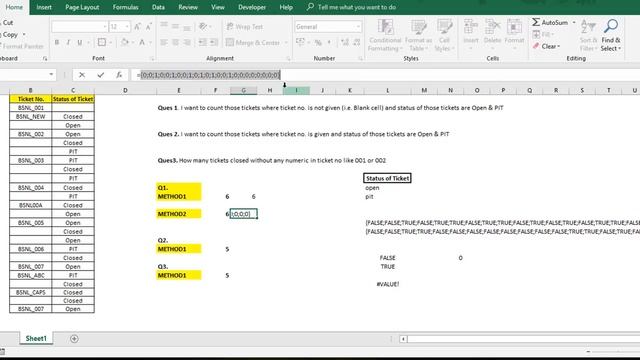Confirm formula with the check mark button
The height and width of the screenshot is (360, 640).
(100, 75)
